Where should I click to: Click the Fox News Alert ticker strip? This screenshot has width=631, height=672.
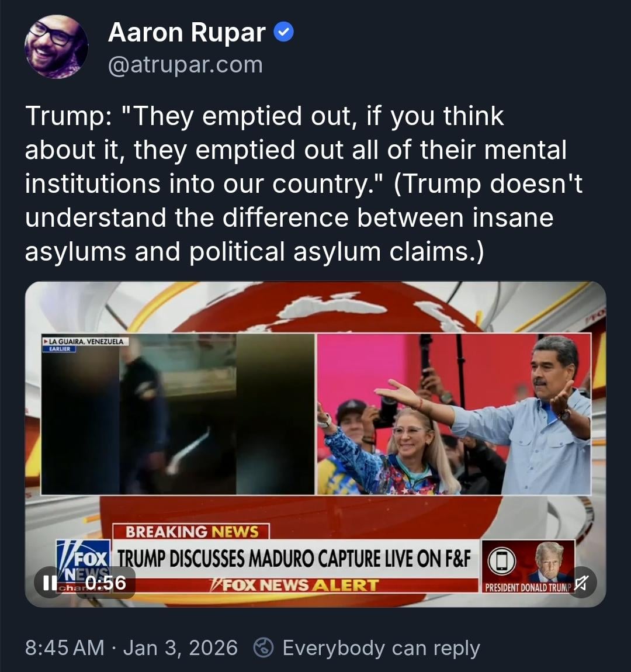294,585
